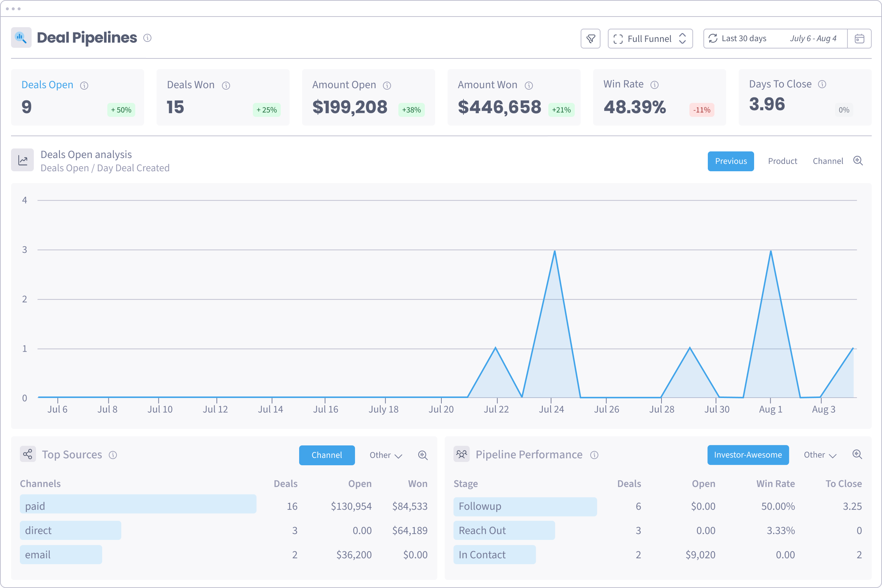Open the Full Funnel dropdown

650,39
